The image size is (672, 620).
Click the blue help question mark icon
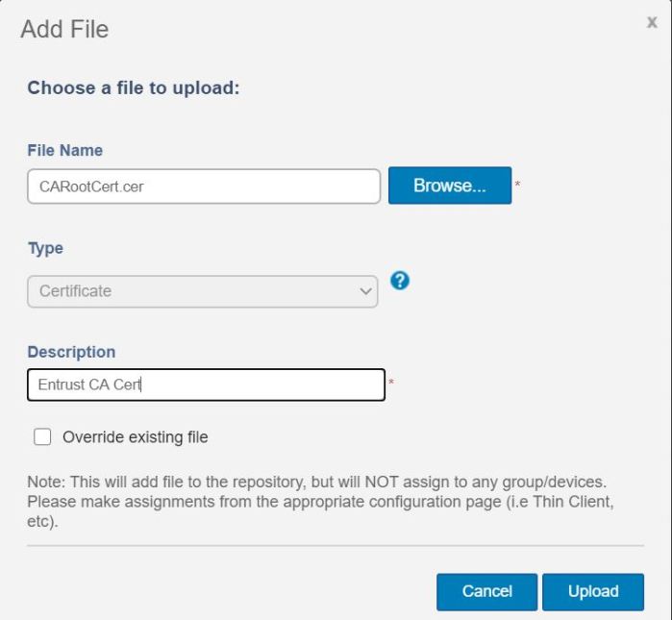click(400, 280)
